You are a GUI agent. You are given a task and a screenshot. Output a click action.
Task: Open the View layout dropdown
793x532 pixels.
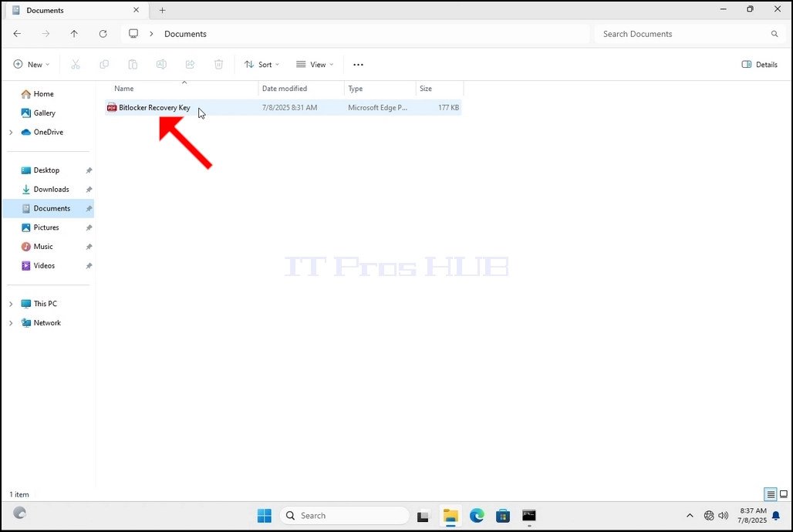pos(315,64)
